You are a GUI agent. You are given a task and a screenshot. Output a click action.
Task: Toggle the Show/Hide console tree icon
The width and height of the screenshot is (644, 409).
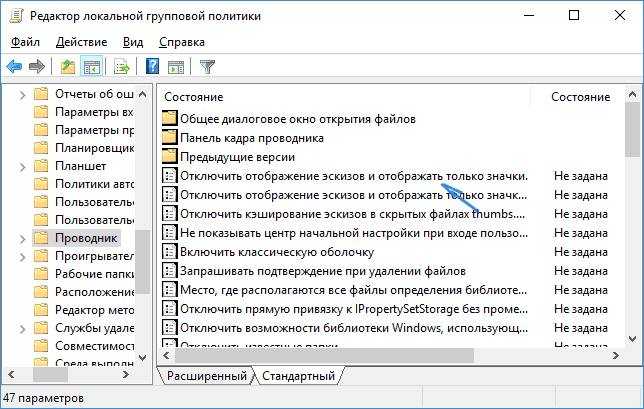tap(92, 67)
